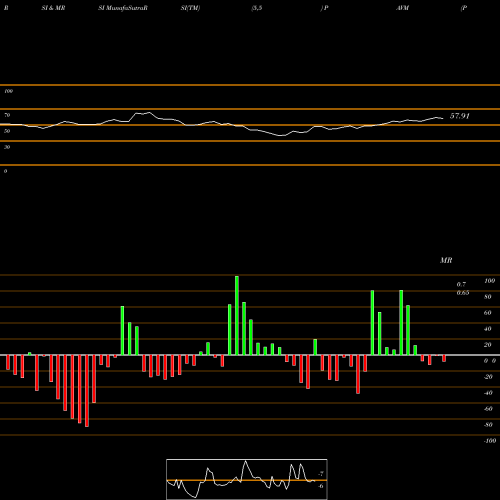Click the -6 label in mini chart
This screenshot has width=500, height=500.
click(321, 486)
